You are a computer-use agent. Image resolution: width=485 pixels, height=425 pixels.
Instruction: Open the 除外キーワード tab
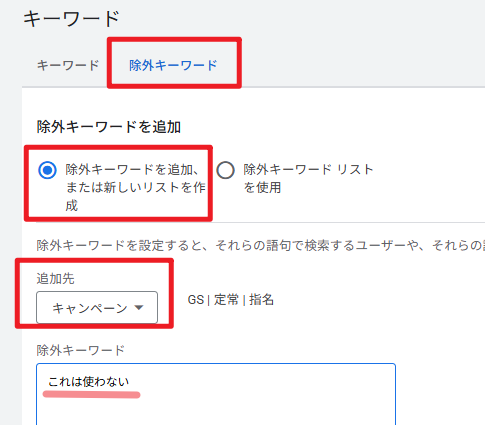(x=173, y=65)
